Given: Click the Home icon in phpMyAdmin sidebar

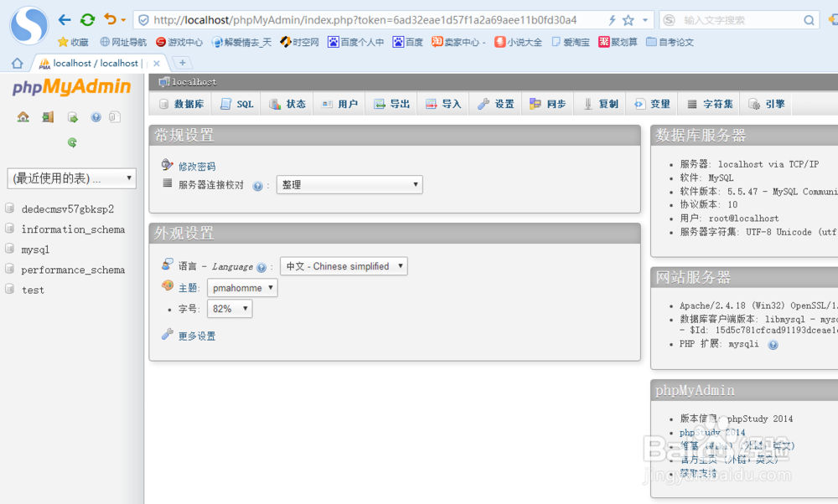Looking at the screenshot, I should pyautogui.click(x=23, y=117).
